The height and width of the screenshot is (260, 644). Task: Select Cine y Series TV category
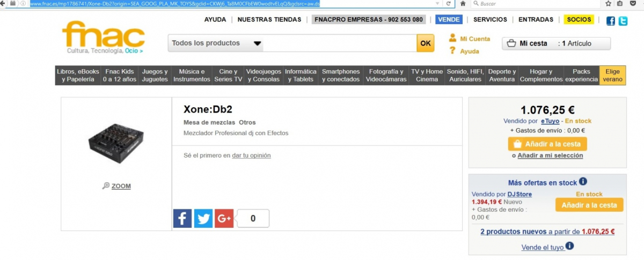(228, 76)
